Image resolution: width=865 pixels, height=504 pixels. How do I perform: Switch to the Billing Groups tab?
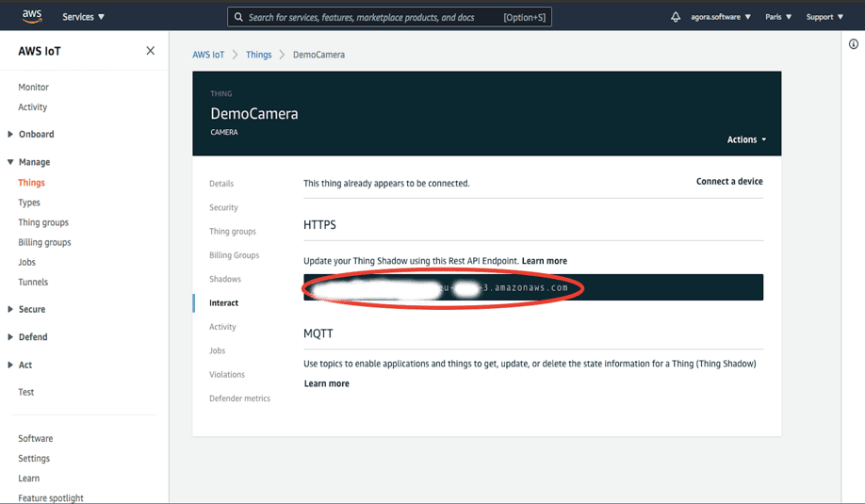pos(234,254)
